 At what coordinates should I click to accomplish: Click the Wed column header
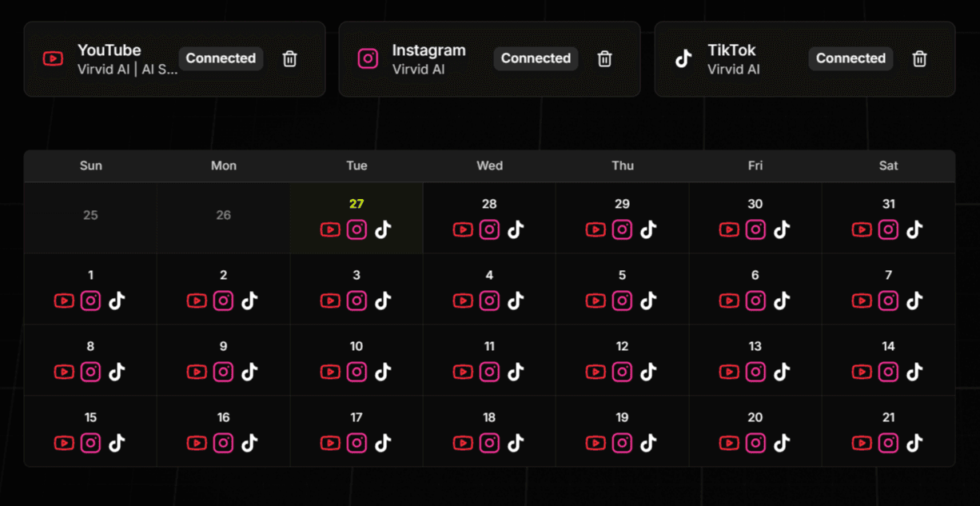[489, 165]
